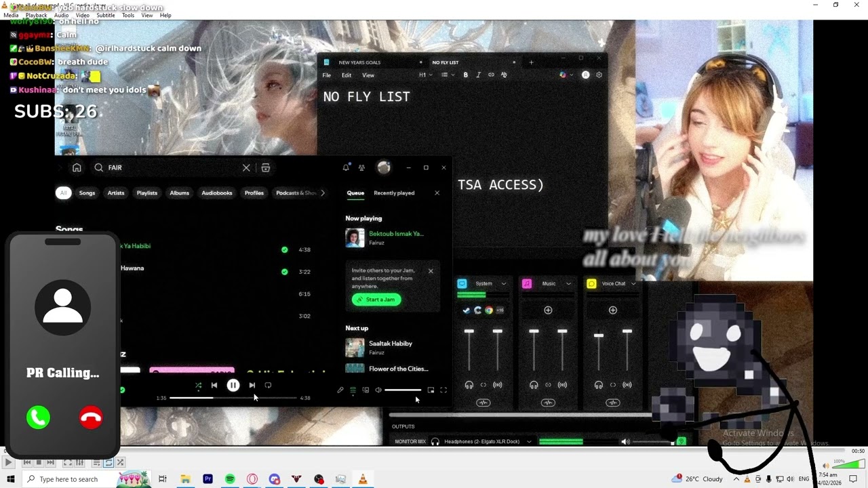Viewport: 868px width, 488px height.
Task: Filter Spotify results by Audiobooks
Action: tap(217, 193)
